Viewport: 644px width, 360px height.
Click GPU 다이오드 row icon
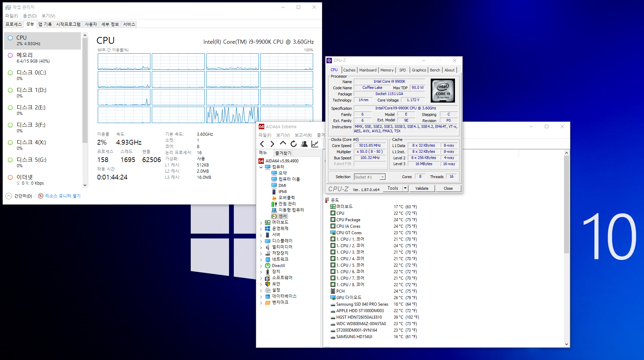click(x=333, y=297)
